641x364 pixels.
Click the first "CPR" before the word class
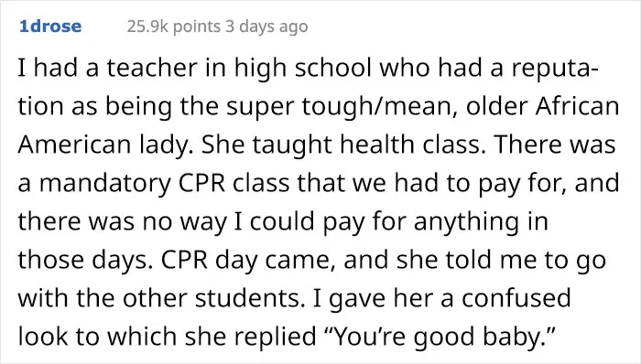(201, 183)
